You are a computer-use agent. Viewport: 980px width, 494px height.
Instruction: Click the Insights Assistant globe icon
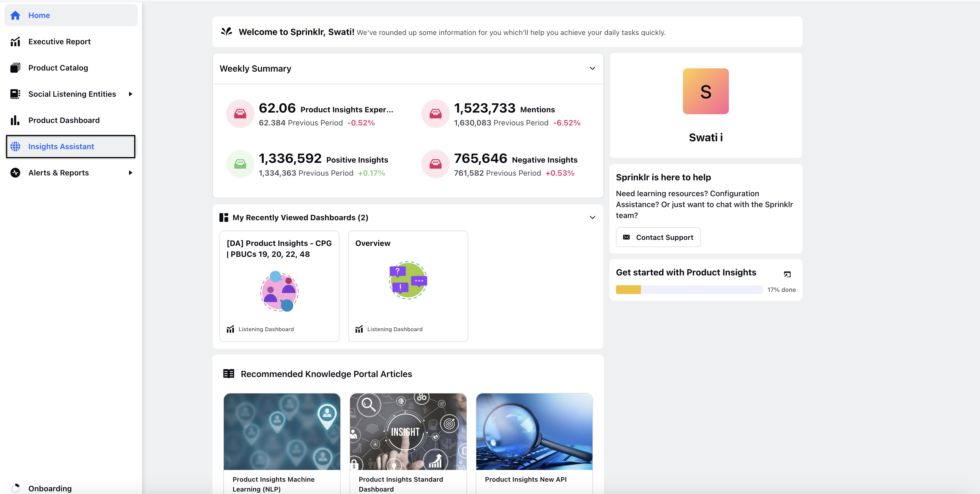pyautogui.click(x=15, y=146)
